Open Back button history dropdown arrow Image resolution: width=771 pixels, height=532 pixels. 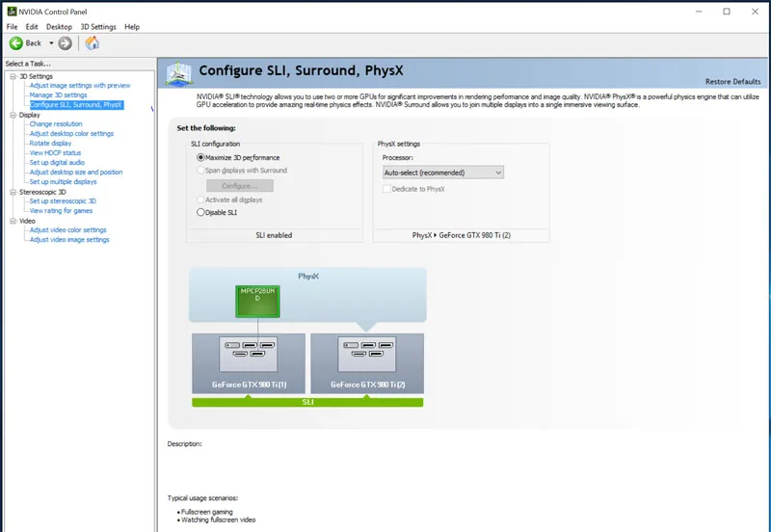coord(51,43)
